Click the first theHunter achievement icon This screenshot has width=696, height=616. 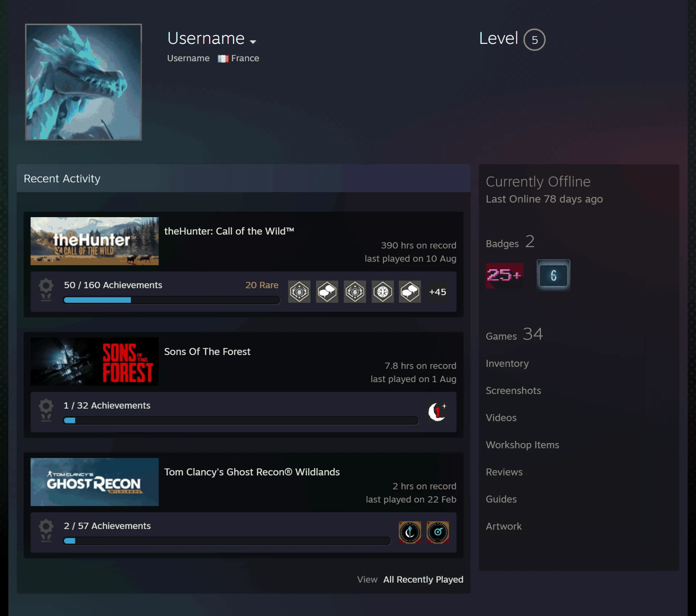(x=299, y=292)
